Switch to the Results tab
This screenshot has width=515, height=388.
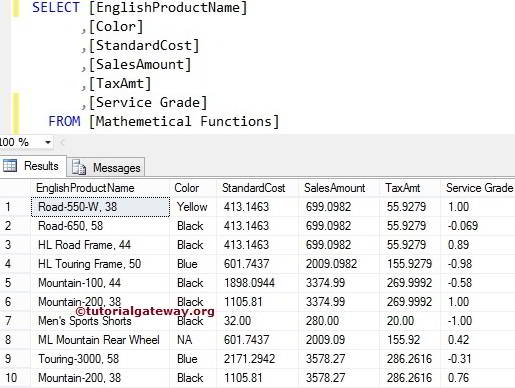pos(33,166)
